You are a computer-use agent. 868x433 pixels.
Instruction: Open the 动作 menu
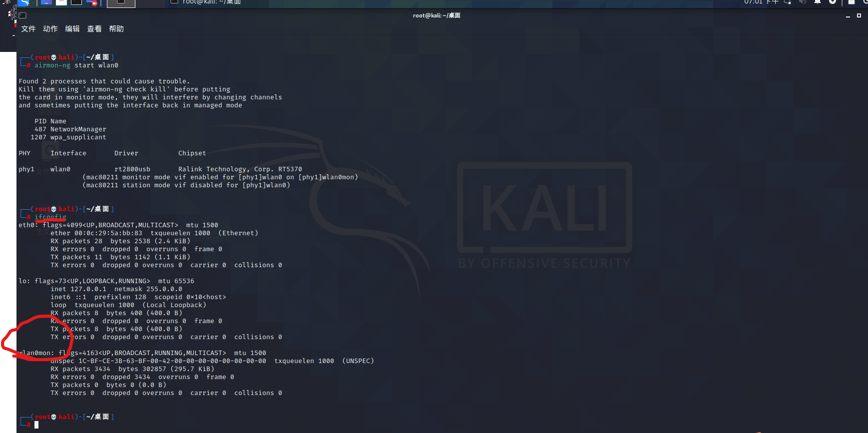click(50, 29)
